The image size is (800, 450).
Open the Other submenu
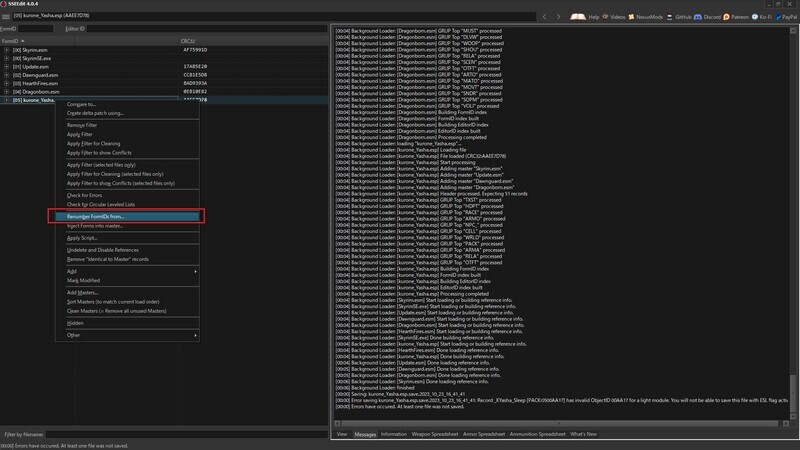point(127,335)
